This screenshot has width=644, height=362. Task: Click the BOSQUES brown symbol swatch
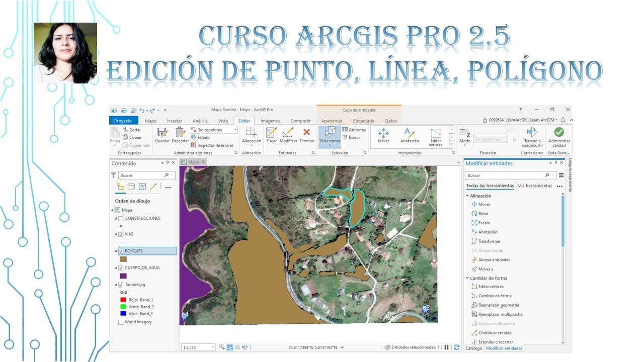tap(123, 259)
